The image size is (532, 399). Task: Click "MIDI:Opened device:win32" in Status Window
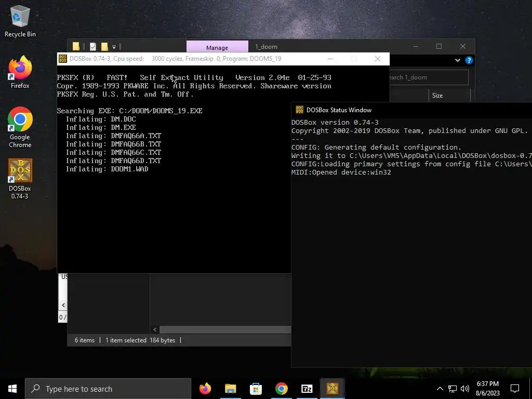(341, 172)
